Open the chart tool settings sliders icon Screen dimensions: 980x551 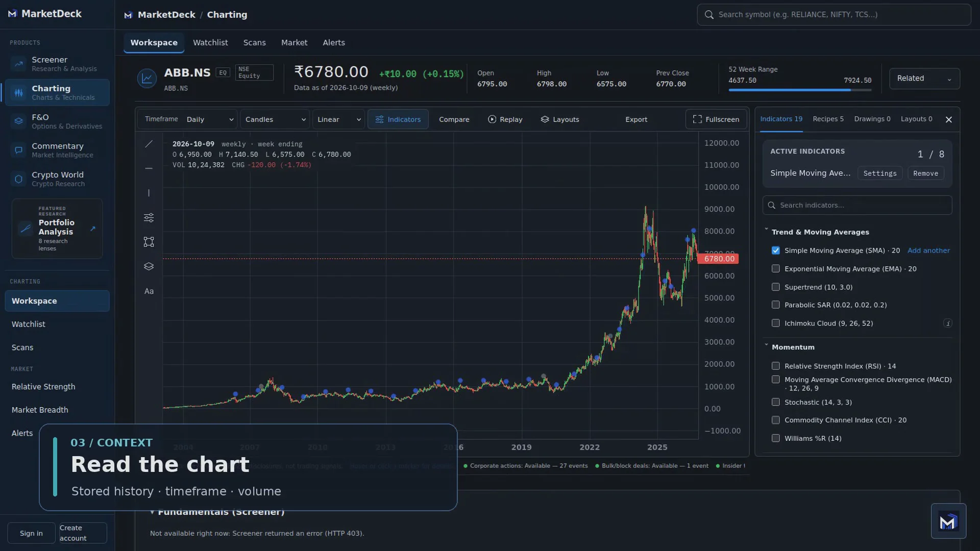[149, 218]
